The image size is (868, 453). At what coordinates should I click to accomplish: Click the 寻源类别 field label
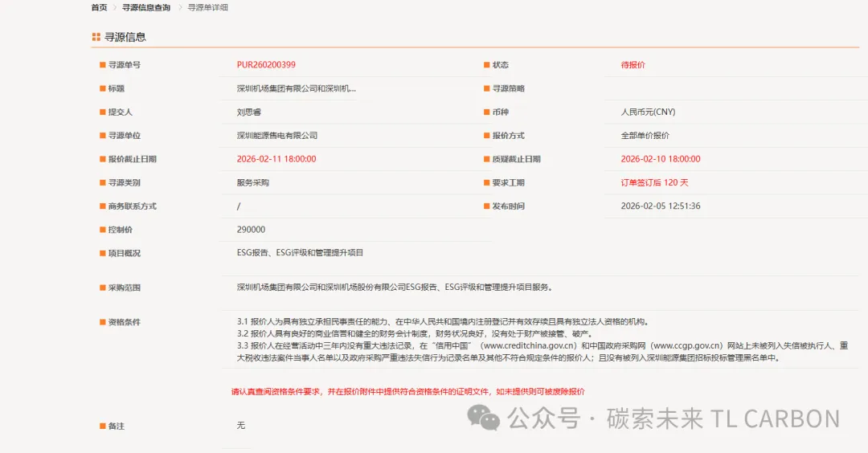(124, 182)
